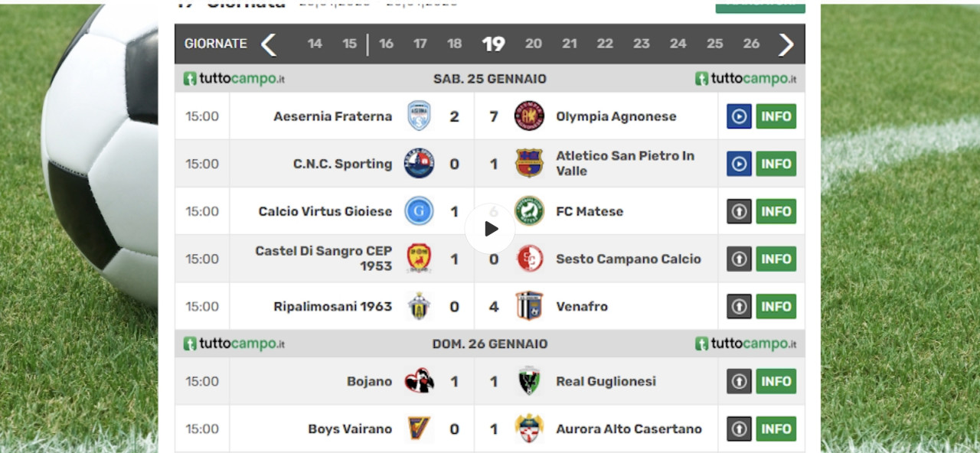Click Bojano team crest icon
The width and height of the screenshot is (980, 453).
click(419, 381)
